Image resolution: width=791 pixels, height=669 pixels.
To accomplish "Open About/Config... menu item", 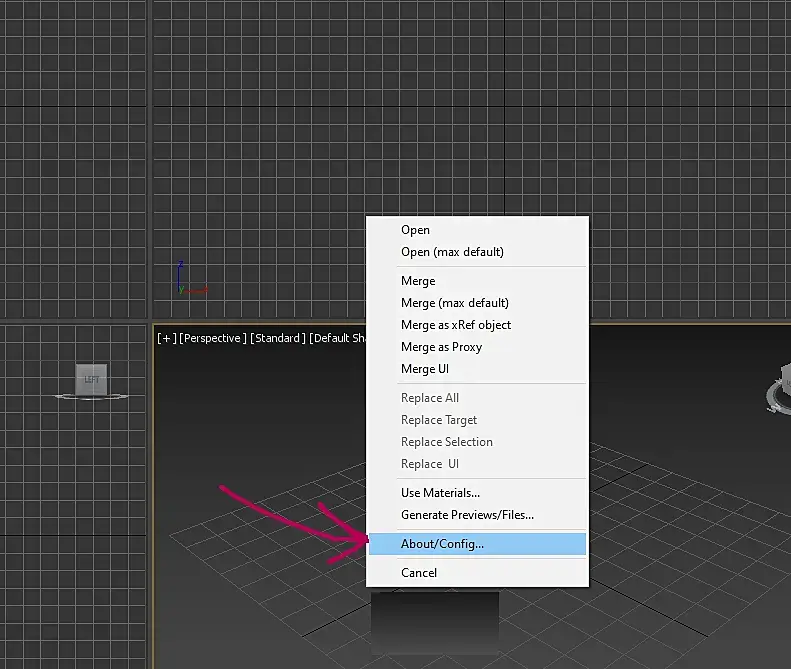I will coord(477,544).
